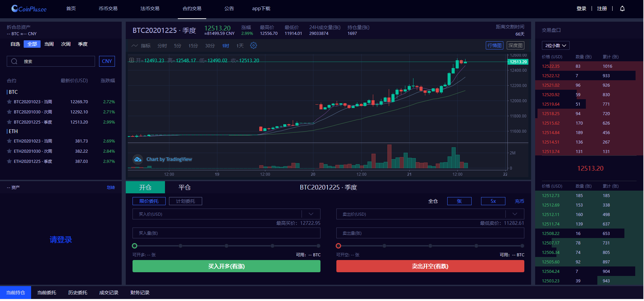The image size is (644, 301).
Task: Click the 登录 login link
Action: (x=581, y=8)
